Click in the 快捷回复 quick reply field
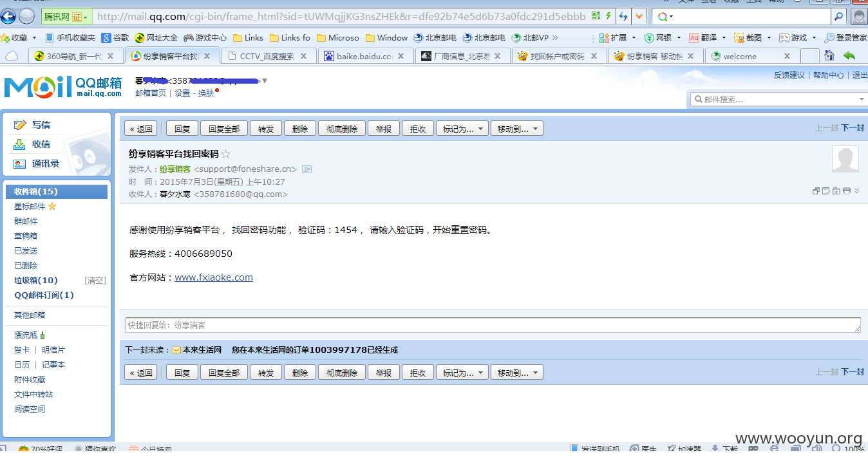This screenshot has width=868, height=457. click(493, 325)
